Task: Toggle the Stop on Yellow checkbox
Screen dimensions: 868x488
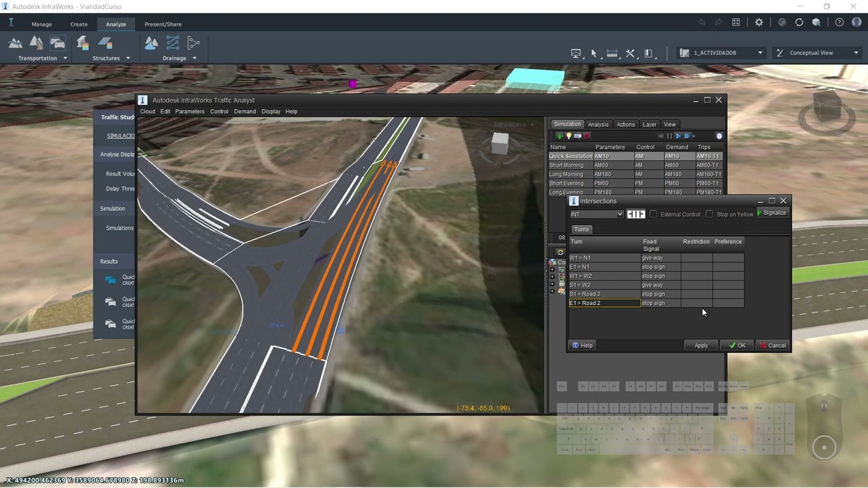Action: pyautogui.click(x=709, y=214)
